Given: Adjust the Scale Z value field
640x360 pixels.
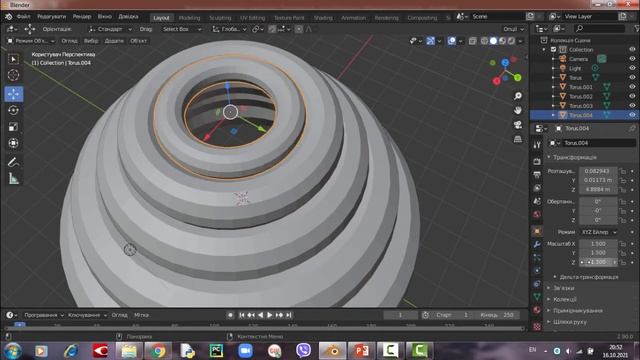Looking at the screenshot, I should pyautogui.click(x=598, y=262).
